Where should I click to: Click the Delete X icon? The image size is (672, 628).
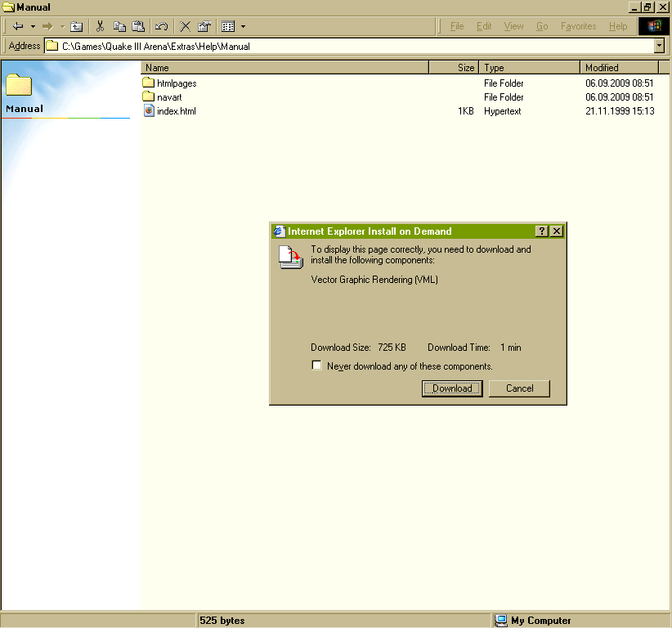point(186,26)
